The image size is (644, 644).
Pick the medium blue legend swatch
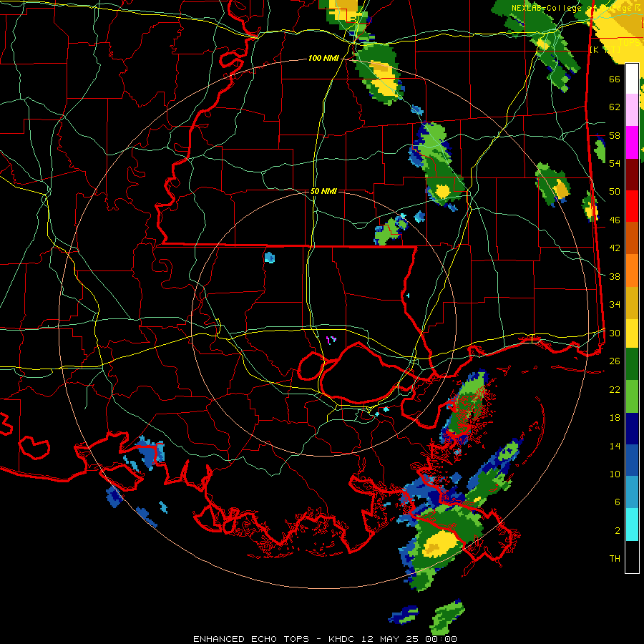632,460
